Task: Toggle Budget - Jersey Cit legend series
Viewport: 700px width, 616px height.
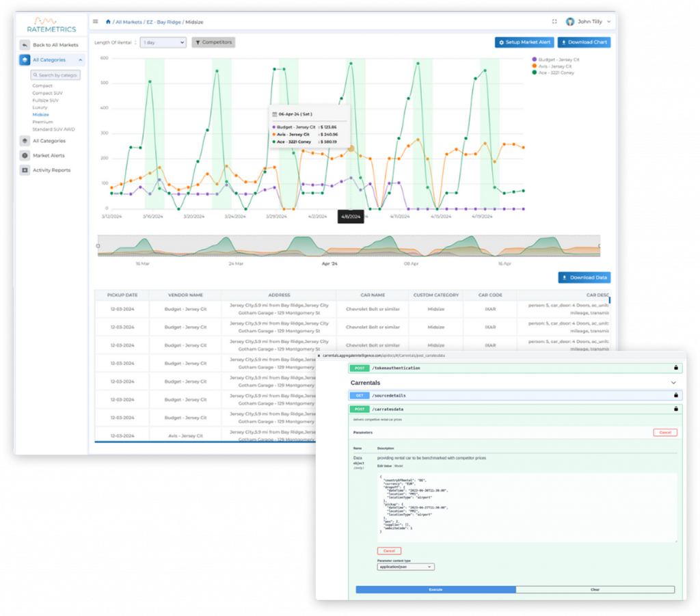Action: pos(555,59)
